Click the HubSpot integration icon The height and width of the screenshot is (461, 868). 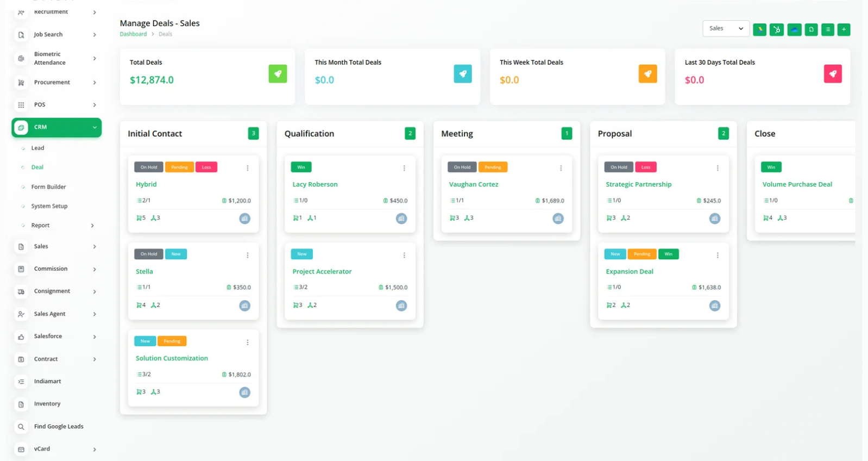(x=777, y=30)
